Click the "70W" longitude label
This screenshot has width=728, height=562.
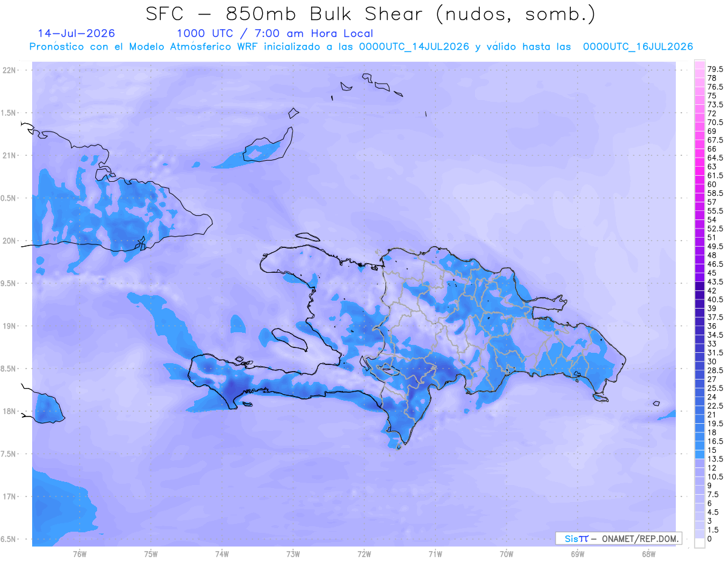tap(507, 554)
